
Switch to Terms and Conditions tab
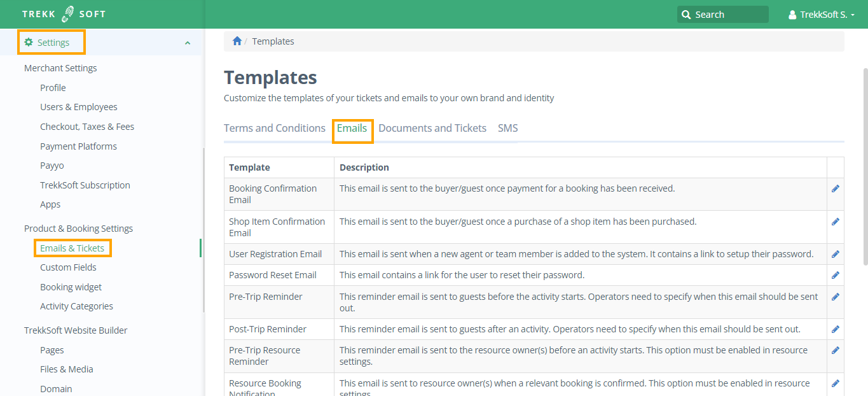[274, 128]
